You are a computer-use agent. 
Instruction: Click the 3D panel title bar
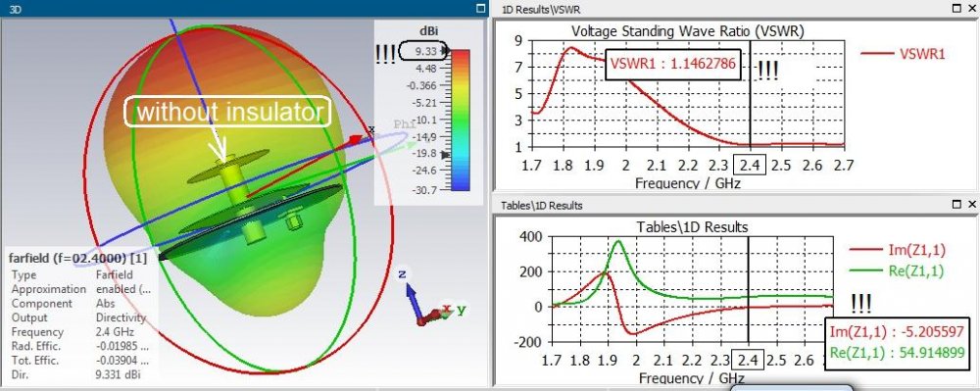click(244, 8)
